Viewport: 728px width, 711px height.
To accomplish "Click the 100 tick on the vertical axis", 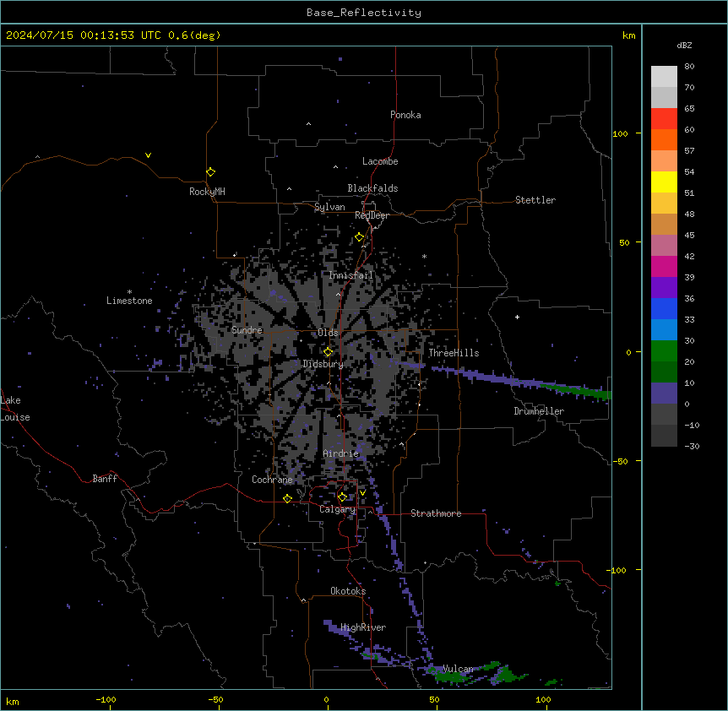I will coord(620,133).
